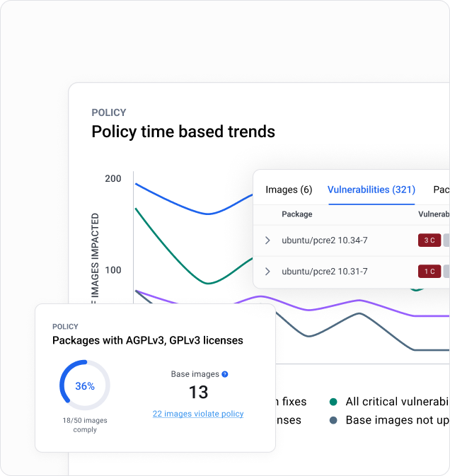Click the 36% compliance progress ring

(84, 386)
